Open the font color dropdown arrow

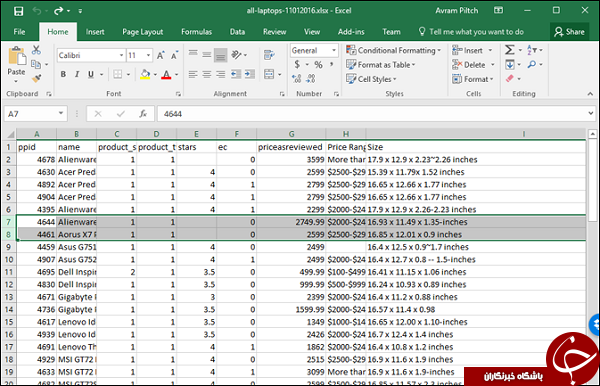[x=176, y=75]
